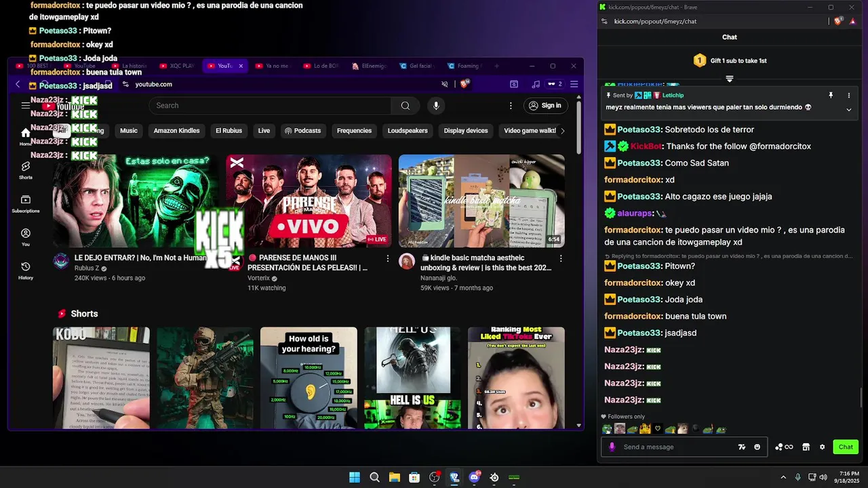Select the Podcasts category chip
Image resolution: width=868 pixels, height=488 pixels.
pyautogui.click(x=302, y=131)
